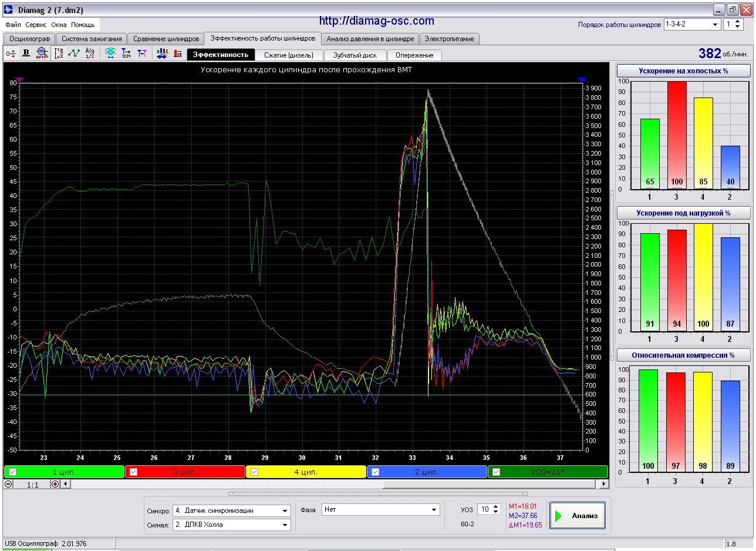Open the cylinder firing order 1-3-4-2 dropdown
756x551 pixels.
click(x=692, y=24)
